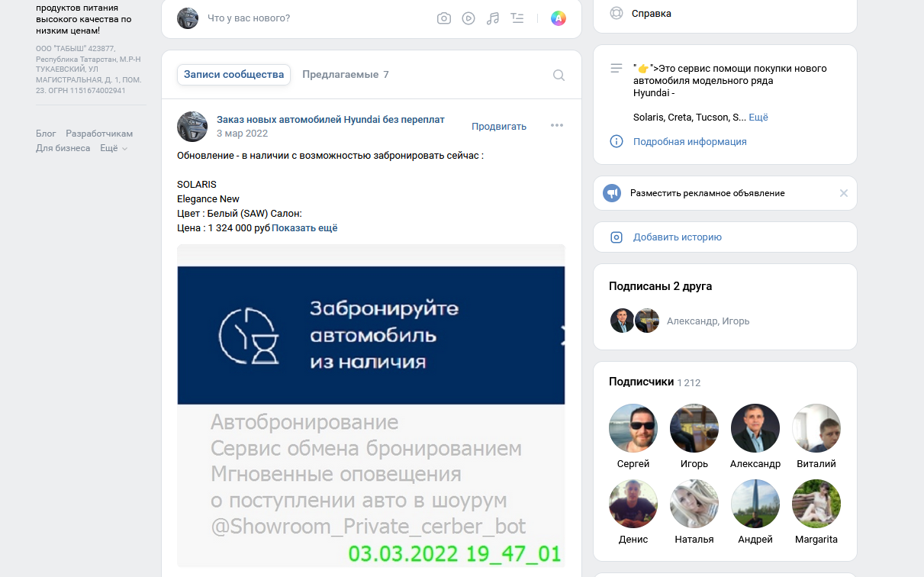
Task: Open Подробная информация
Action: pyautogui.click(x=690, y=142)
